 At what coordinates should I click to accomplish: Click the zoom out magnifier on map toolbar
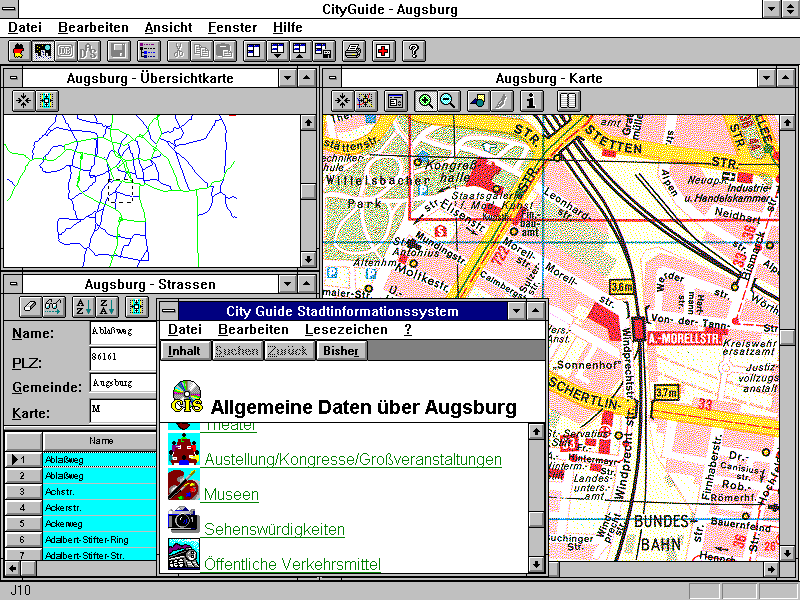[448, 101]
